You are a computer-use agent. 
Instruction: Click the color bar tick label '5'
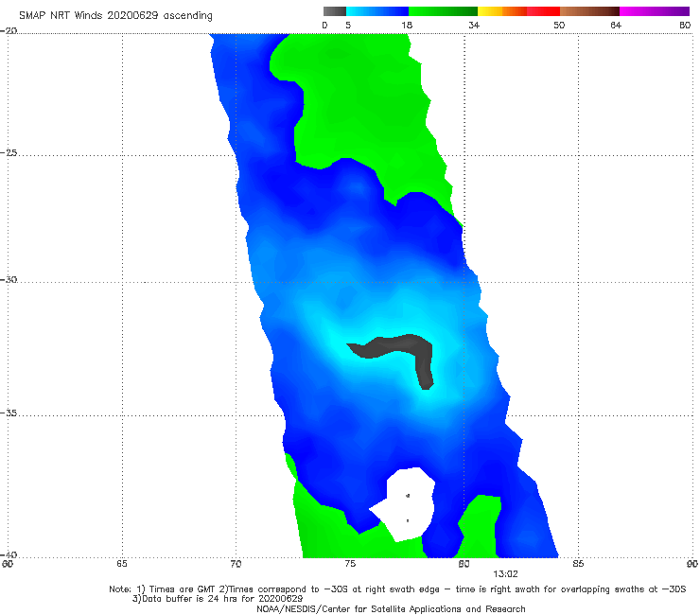[348, 25]
